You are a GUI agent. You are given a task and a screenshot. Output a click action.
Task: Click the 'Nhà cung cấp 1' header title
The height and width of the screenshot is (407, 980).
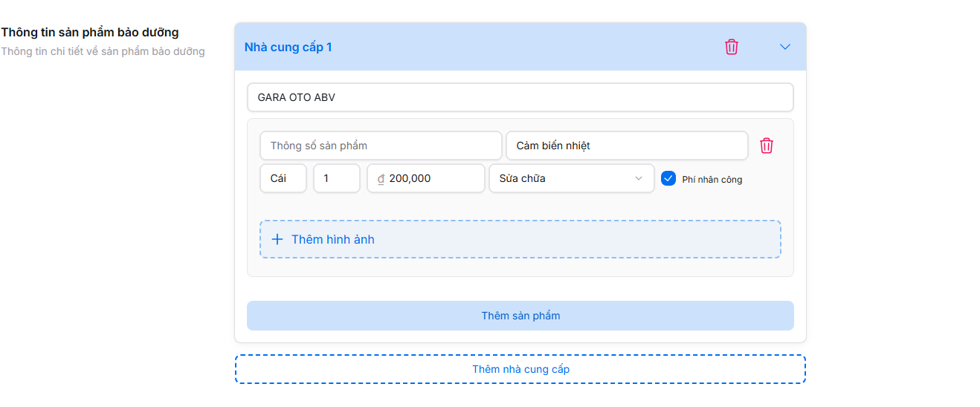coord(288,48)
